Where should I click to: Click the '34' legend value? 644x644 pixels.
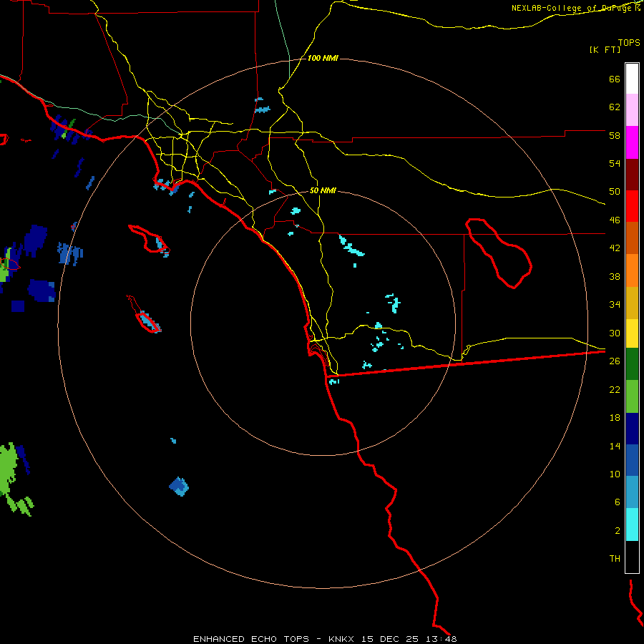[x=615, y=305]
